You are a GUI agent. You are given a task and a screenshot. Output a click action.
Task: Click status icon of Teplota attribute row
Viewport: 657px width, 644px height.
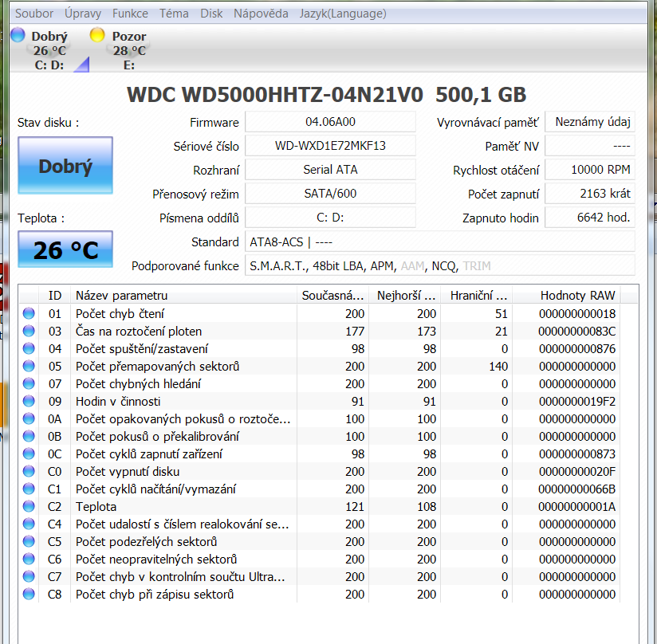pyautogui.click(x=29, y=507)
